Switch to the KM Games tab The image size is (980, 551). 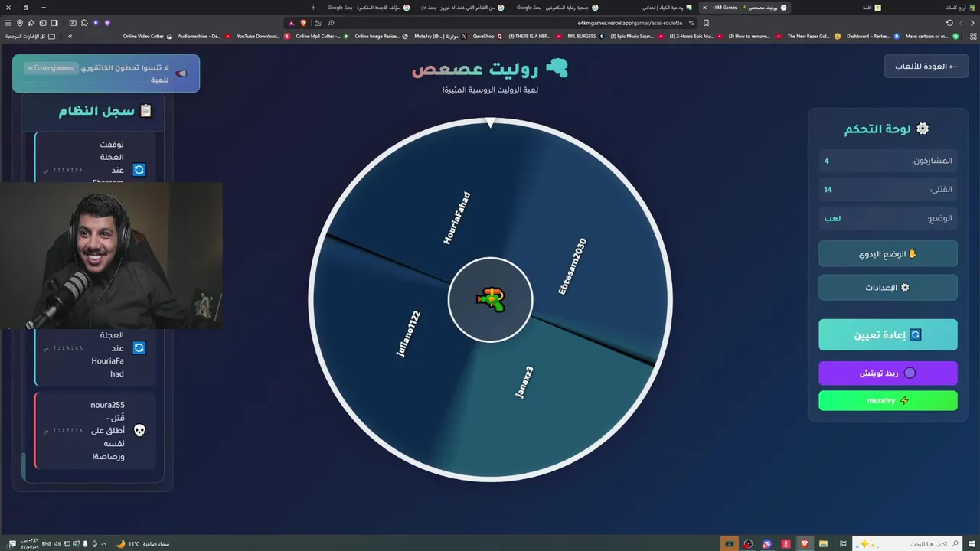click(x=746, y=8)
